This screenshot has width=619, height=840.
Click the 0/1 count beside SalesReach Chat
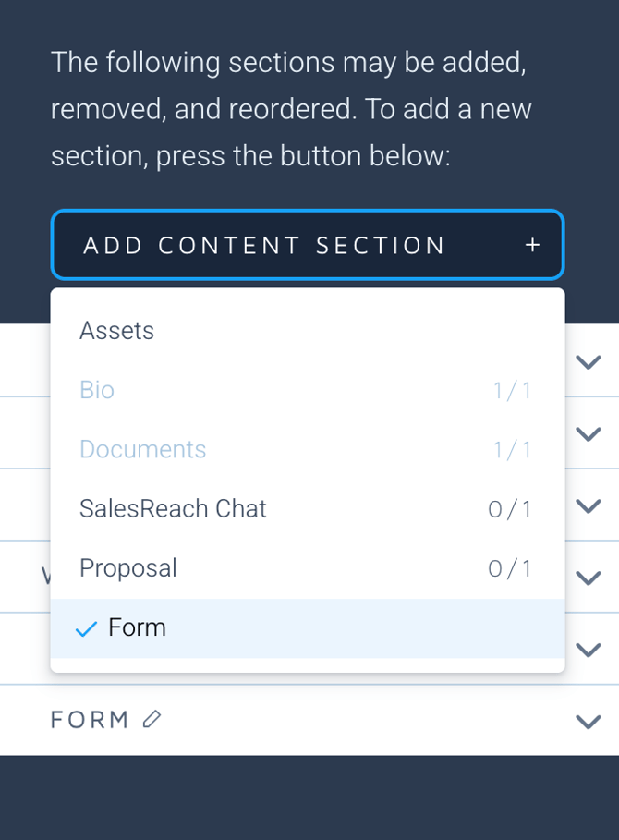pyautogui.click(x=510, y=509)
